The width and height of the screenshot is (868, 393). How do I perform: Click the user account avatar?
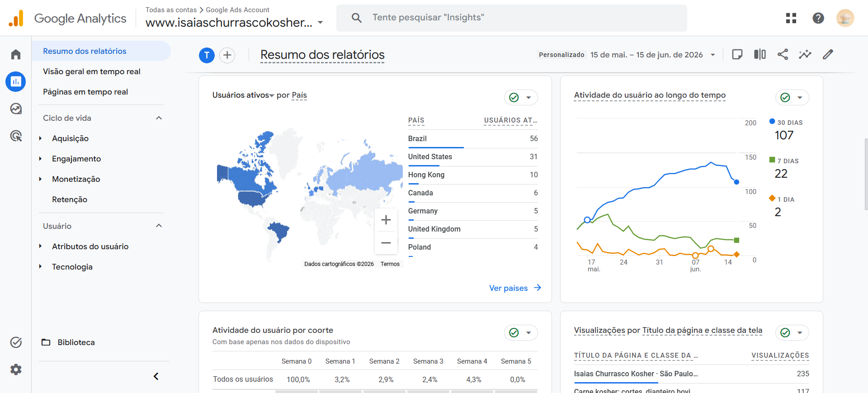click(845, 18)
